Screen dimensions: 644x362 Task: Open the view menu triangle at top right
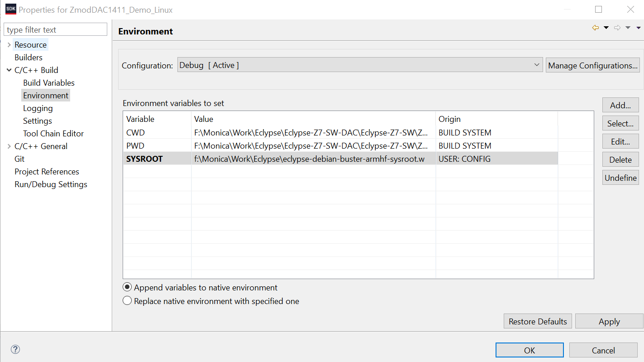638,28
